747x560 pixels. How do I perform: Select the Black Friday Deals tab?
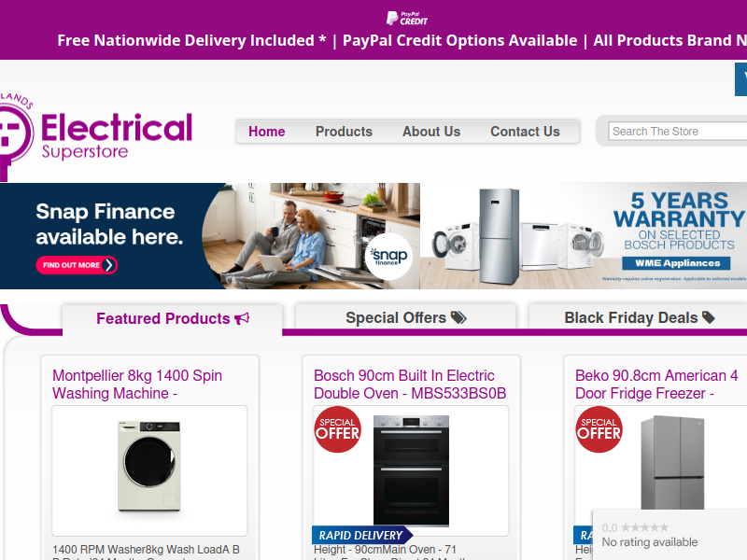click(x=639, y=317)
